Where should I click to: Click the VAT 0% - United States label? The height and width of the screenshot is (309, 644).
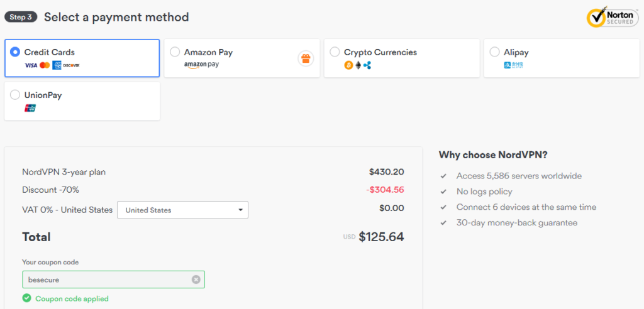[67, 210]
